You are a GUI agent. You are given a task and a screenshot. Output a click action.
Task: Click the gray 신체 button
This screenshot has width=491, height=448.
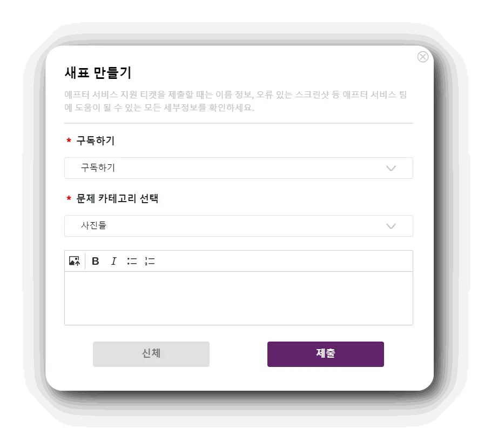[151, 353]
